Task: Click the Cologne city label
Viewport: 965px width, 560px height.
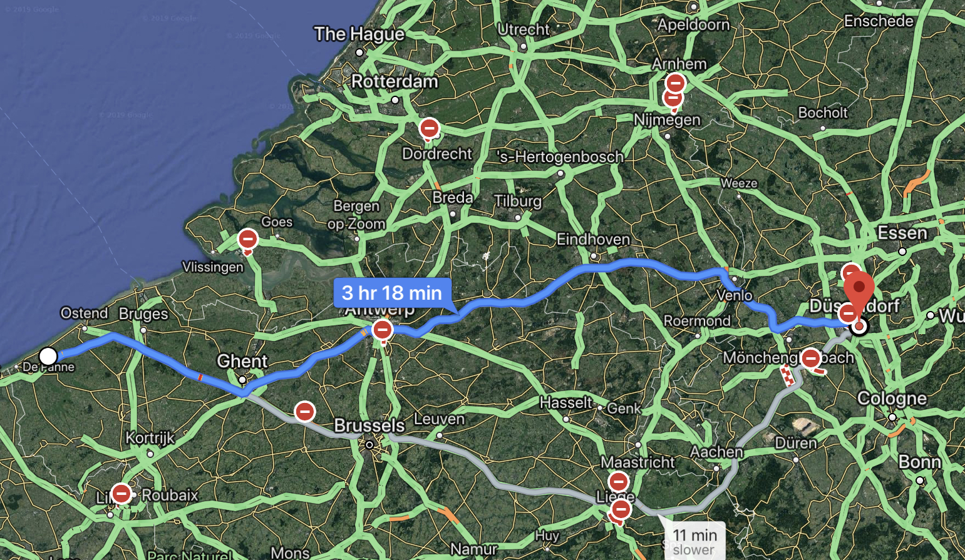Action: (x=892, y=399)
